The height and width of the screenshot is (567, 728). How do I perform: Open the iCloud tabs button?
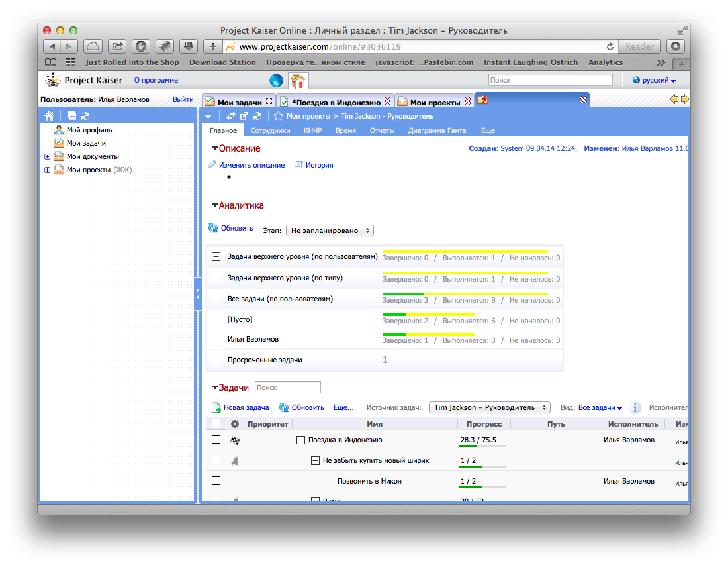pyautogui.click(x=93, y=46)
